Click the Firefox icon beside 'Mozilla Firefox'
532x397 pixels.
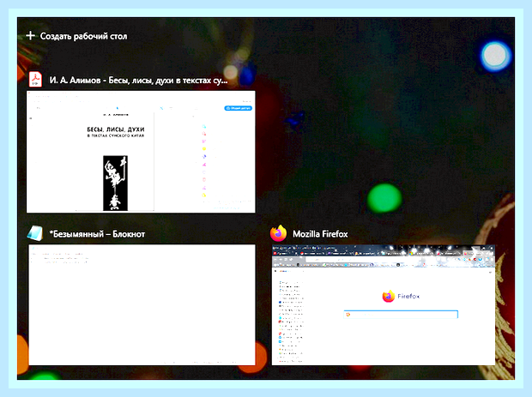pyautogui.click(x=279, y=233)
